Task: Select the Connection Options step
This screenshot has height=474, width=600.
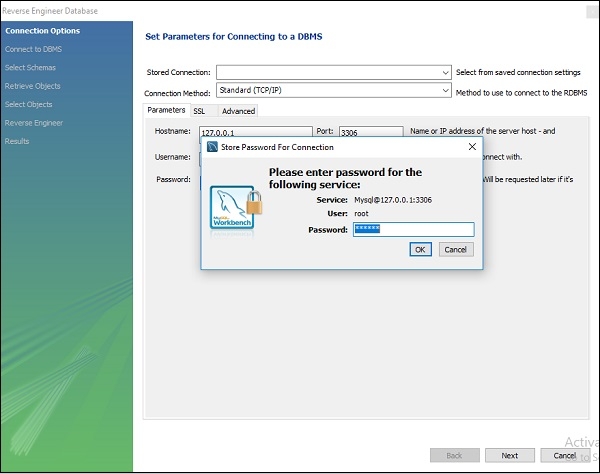Action: [42, 31]
